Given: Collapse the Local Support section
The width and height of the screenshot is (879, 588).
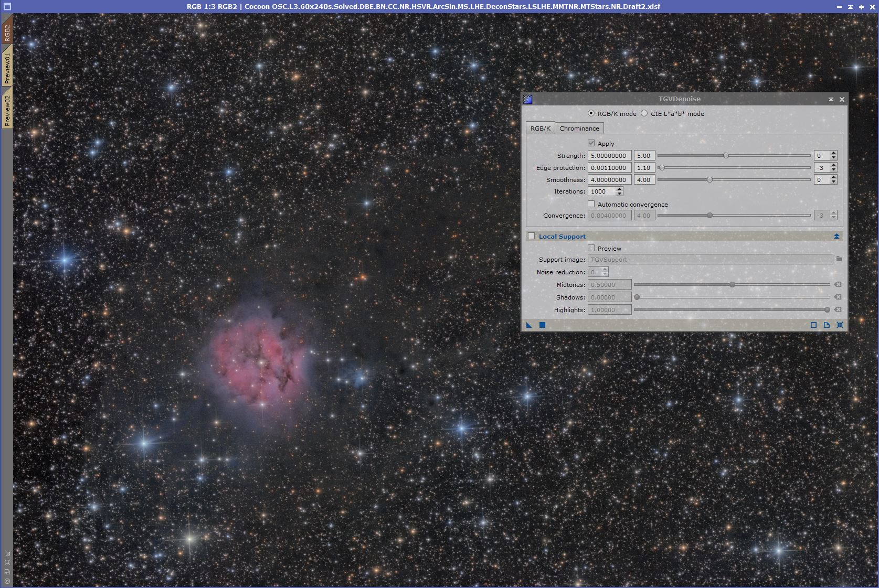Looking at the screenshot, I should coord(836,237).
